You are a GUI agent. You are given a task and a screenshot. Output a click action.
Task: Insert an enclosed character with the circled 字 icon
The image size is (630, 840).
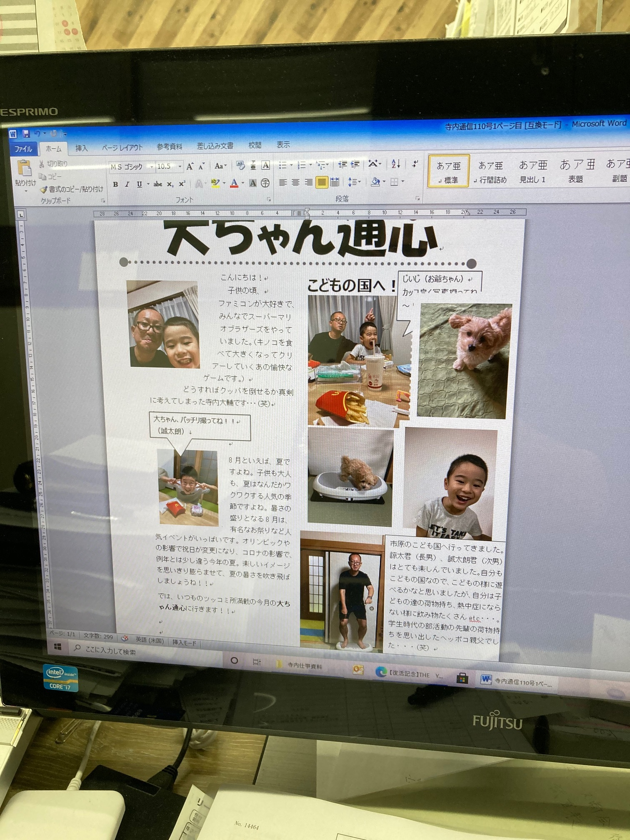pyautogui.click(x=265, y=183)
